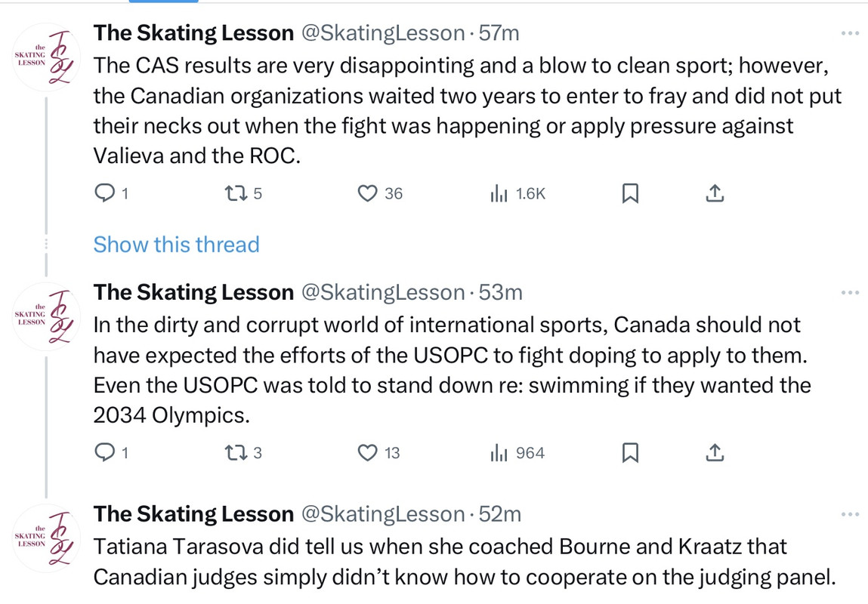Screen dimensions: 868x604
Task: Open more options on the 52m tweet
Action: coord(850,514)
